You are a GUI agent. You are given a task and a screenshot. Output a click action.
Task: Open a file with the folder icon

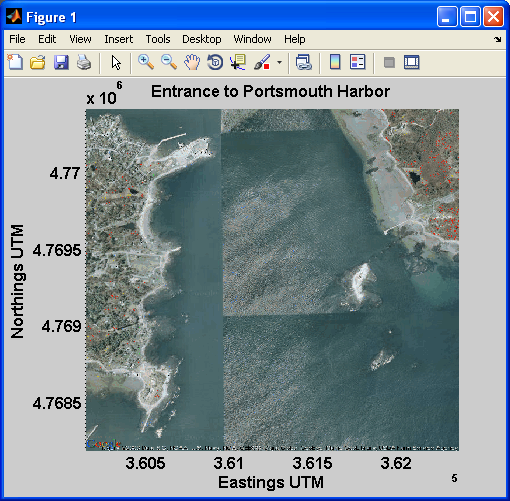(x=38, y=62)
